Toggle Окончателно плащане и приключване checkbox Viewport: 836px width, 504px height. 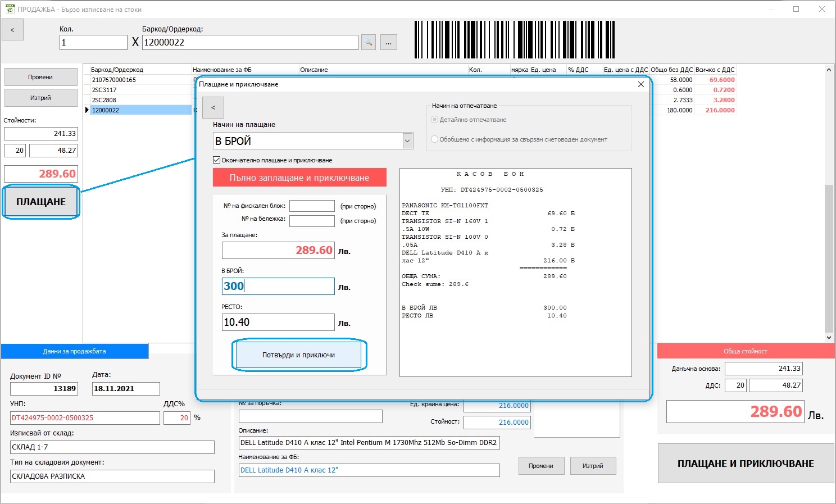pos(216,160)
